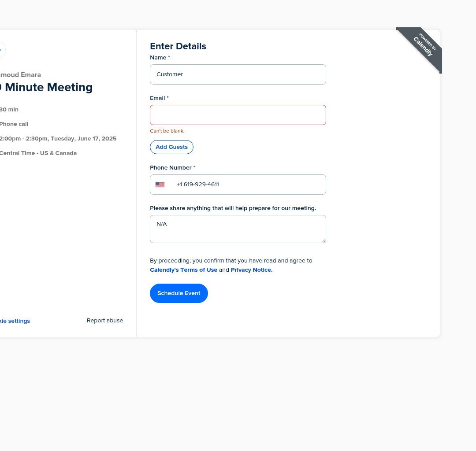Submit with the Schedule Event button
The image size is (476, 451).
tap(179, 293)
